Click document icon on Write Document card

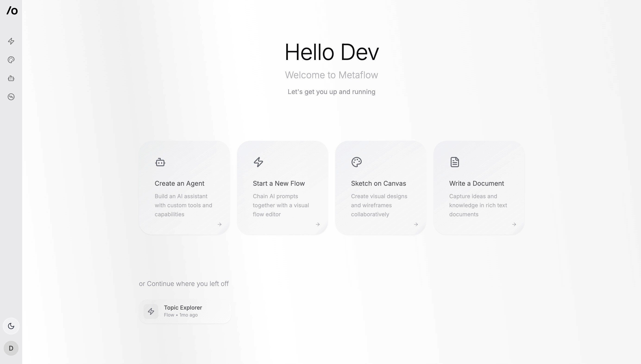pos(455,162)
